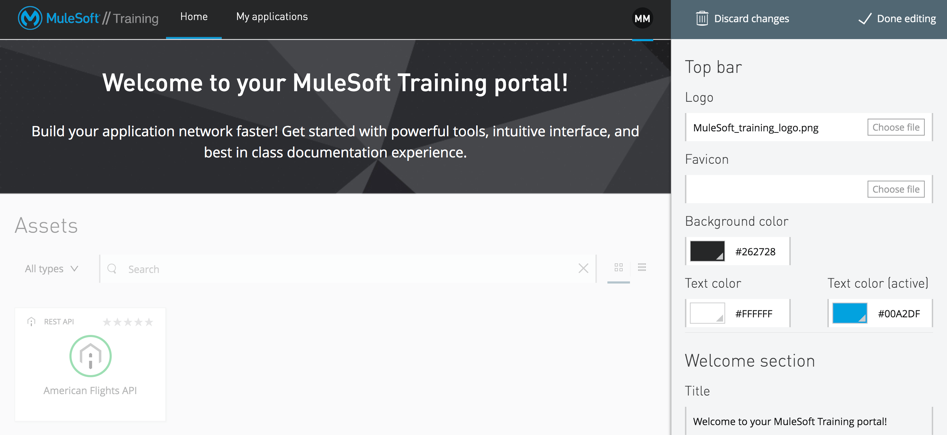
Task: Clear search with the X icon
Action: coord(583,269)
